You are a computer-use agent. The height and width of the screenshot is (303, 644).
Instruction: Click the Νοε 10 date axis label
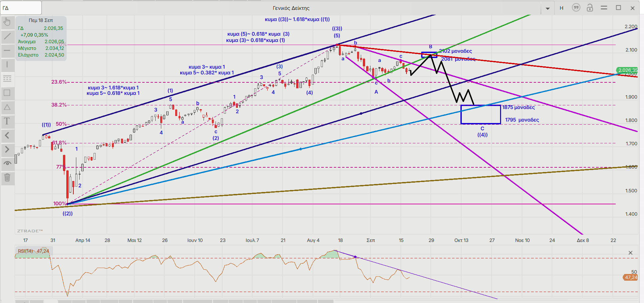click(522, 240)
